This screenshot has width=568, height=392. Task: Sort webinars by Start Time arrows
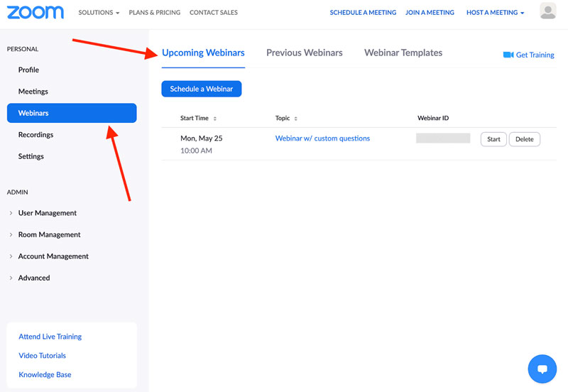215,119
